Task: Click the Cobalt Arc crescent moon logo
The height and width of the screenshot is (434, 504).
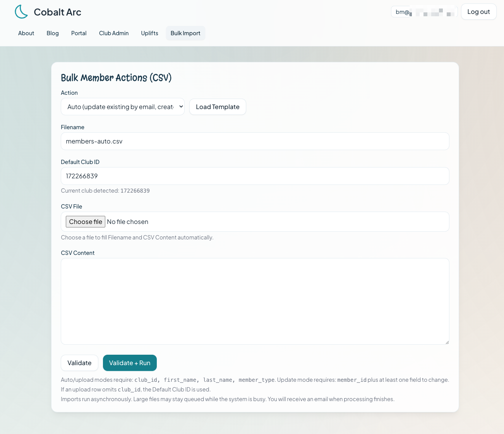Action: (21, 12)
